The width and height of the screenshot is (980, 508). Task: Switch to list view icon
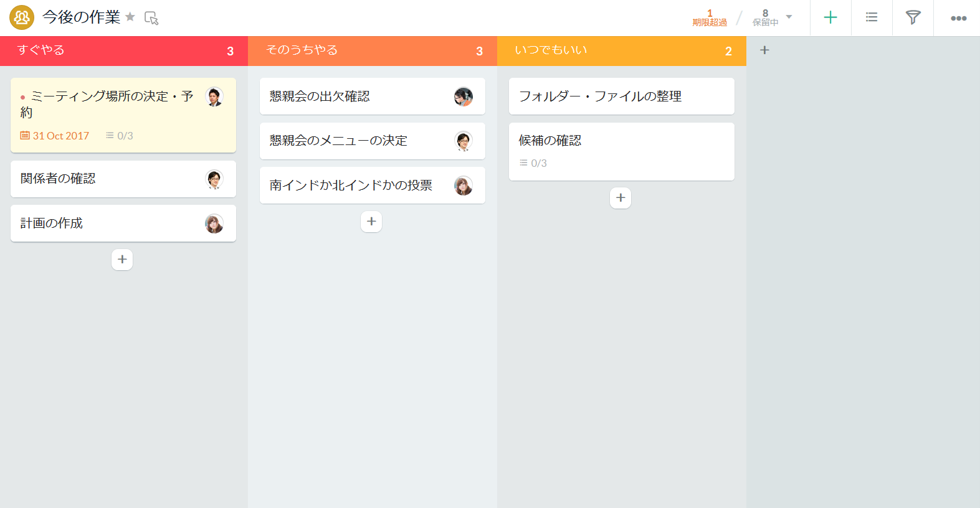tap(871, 17)
